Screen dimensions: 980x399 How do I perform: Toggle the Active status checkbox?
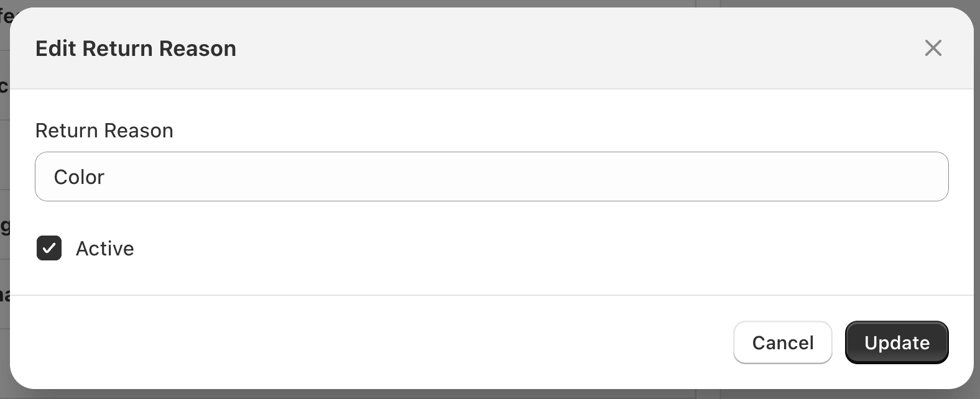[x=49, y=248]
